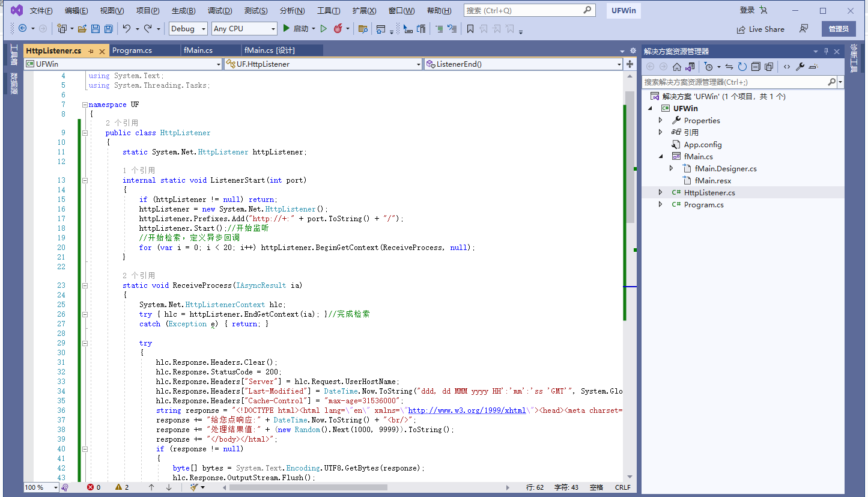The width and height of the screenshot is (868, 497).
Task: Undo the last edit
Action: (x=126, y=28)
